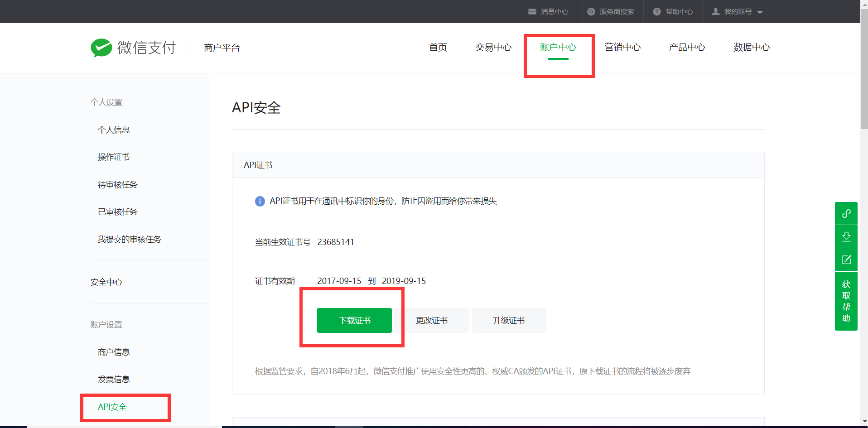Viewport: 868px width, 428px height.
Task: Open 我提交的审核任务 in the sidebar
Action: point(130,240)
